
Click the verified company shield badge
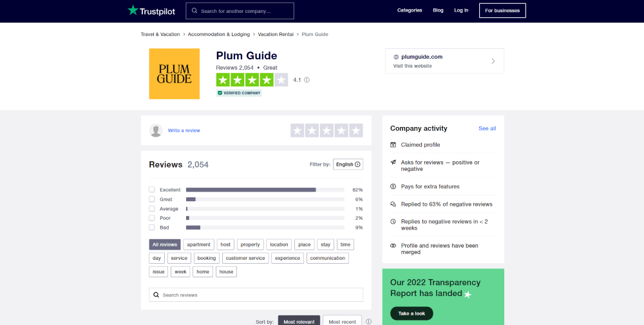point(239,93)
